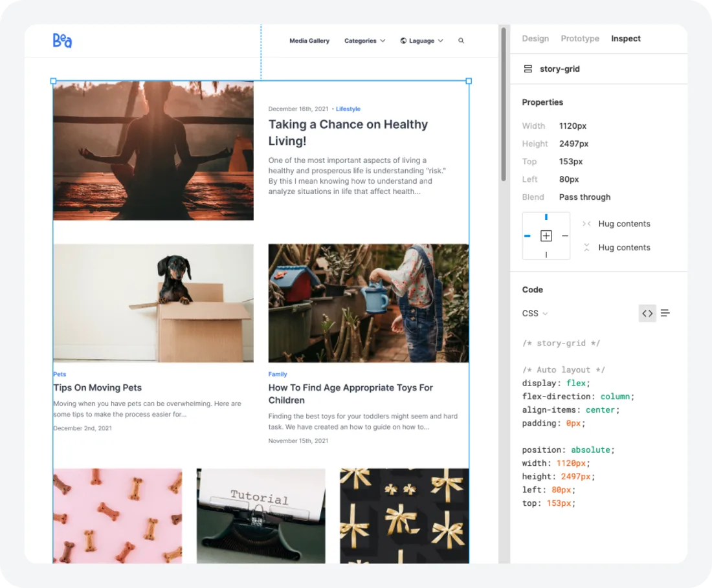Click the date 'December 2nd, 2021'
Image resolution: width=712 pixels, height=588 pixels.
click(83, 428)
